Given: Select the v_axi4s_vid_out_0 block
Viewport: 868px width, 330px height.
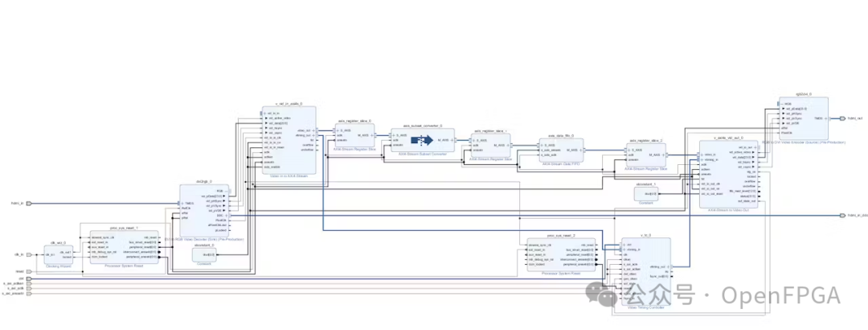Looking at the screenshot, I should 728,174.
